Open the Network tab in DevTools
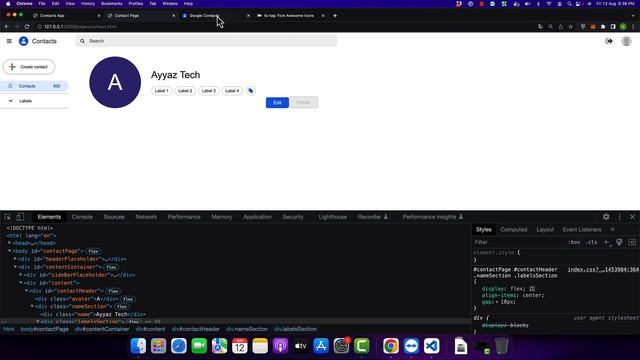Screen dimensions: 640x360 [x=146, y=217]
